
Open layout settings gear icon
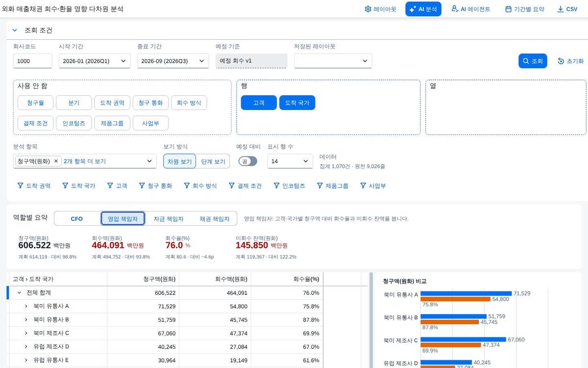pyautogui.click(x=368, y=9)
